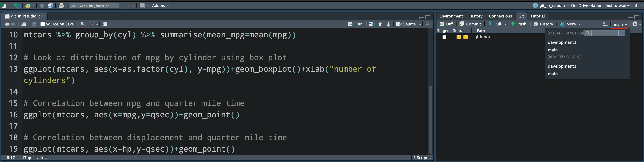644x162 pixels.
Task: Go to the next section down arrow
Action: 388,24
